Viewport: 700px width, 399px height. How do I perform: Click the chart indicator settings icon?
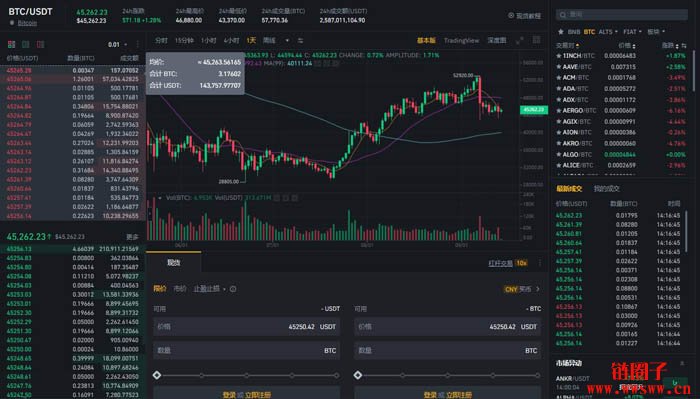tap(300, 41)
